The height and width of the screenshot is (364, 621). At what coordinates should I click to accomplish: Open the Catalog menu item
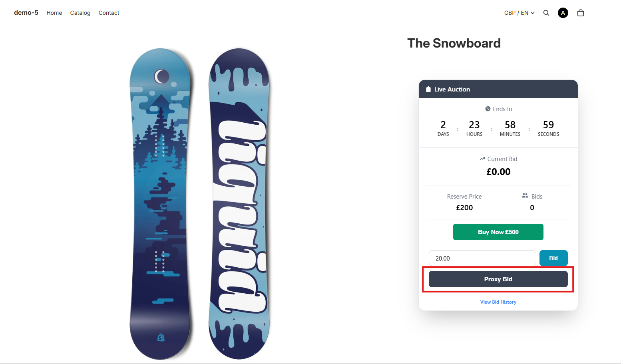pyautogui.click(x=80, y=13)
